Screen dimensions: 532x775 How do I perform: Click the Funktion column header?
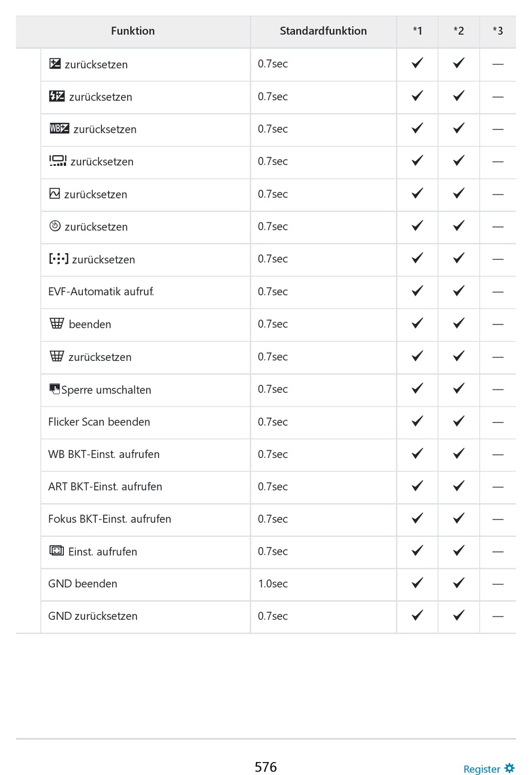point(133,31)
